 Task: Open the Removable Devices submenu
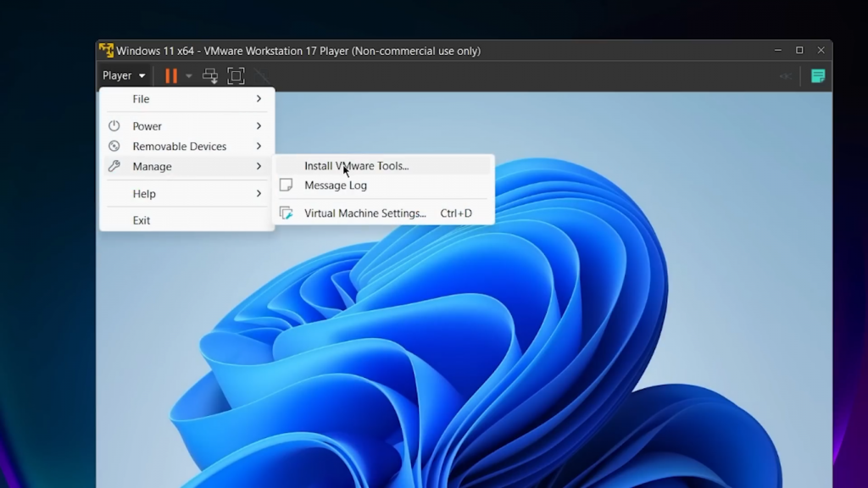(x=187, y=146)
